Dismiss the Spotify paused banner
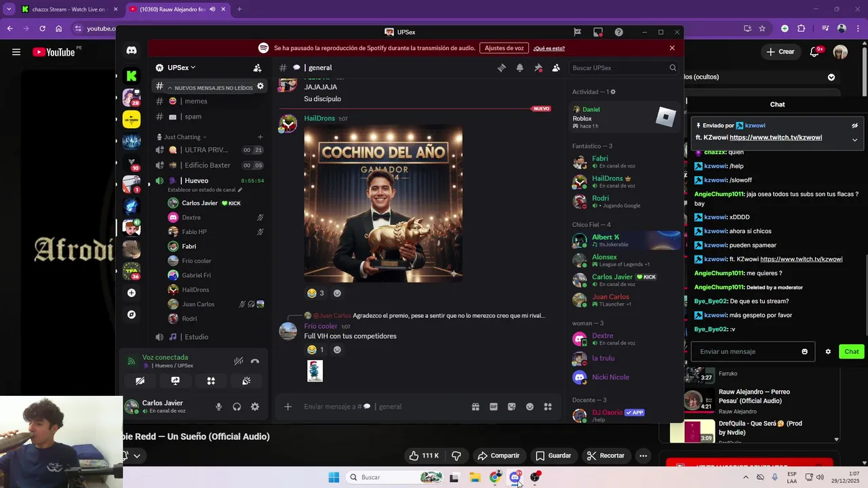 click(x=672, y=48)
